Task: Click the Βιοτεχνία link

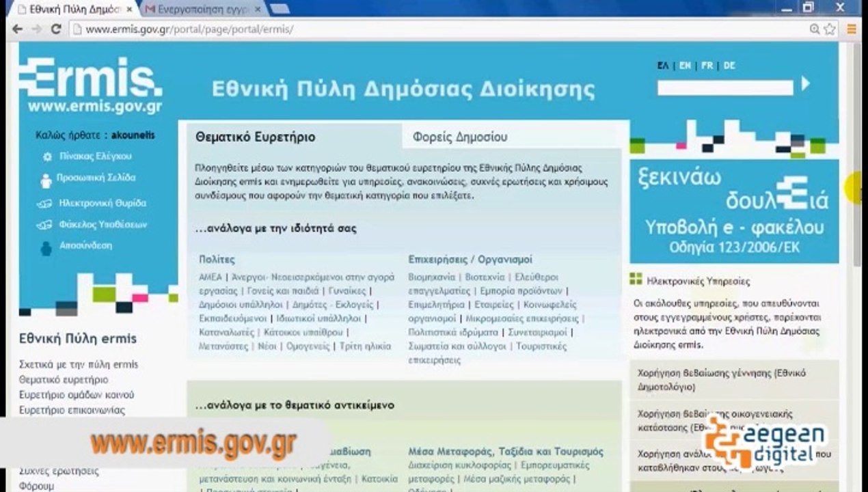Action: click(485, 277)
